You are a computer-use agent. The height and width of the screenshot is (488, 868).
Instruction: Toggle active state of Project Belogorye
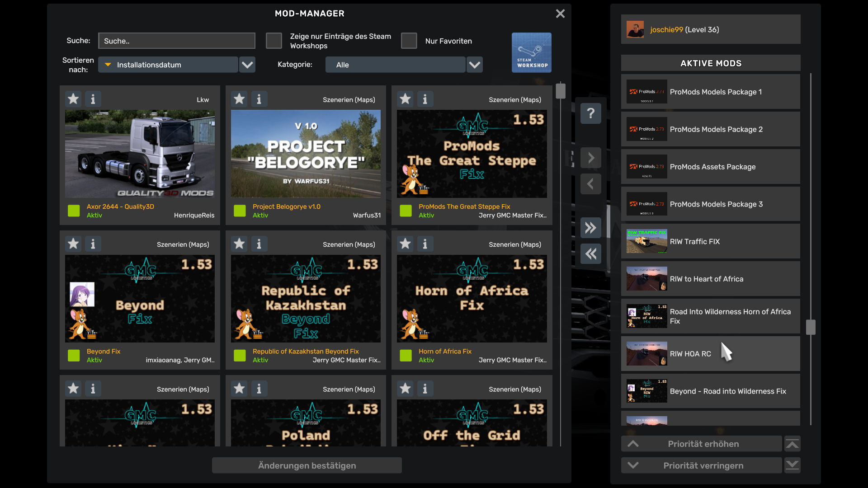point(240,211)
